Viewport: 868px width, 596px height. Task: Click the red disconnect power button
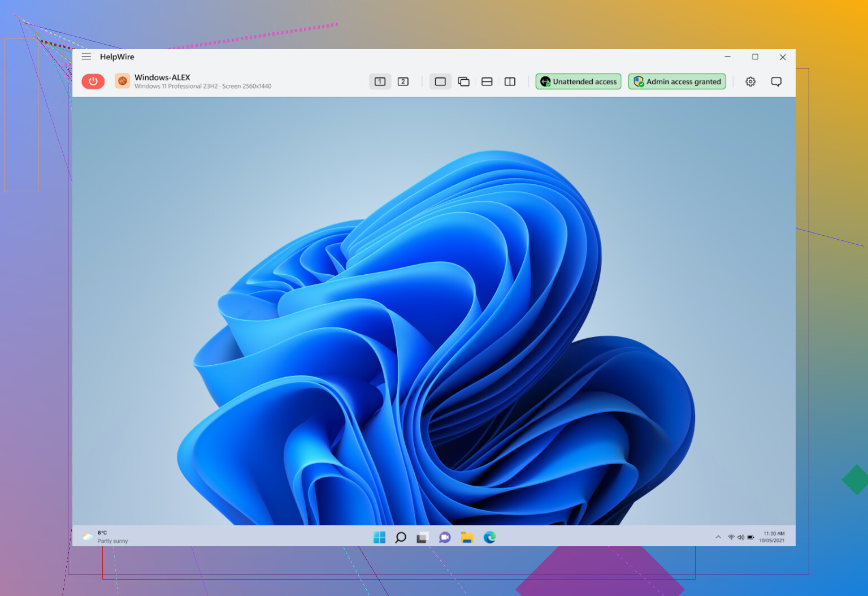point(93,81)
